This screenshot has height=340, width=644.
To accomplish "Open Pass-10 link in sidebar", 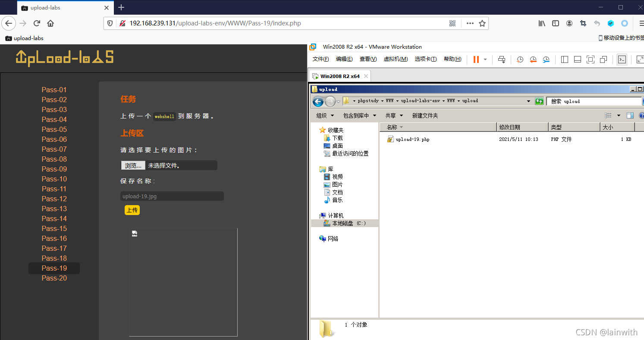I will pyautogui.click(x=54, y=179).
